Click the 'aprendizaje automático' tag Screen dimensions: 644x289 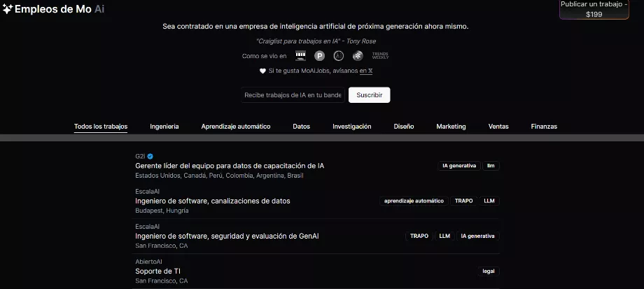(414, 201)
